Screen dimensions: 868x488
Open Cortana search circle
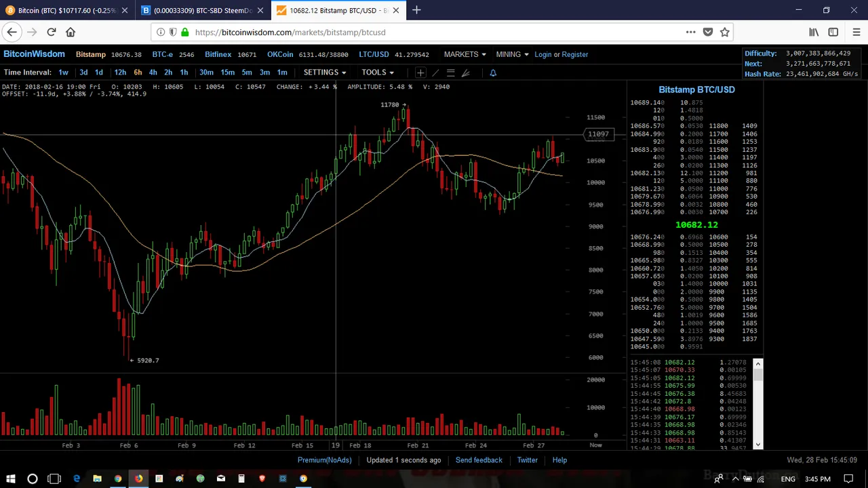click(32, 479)
